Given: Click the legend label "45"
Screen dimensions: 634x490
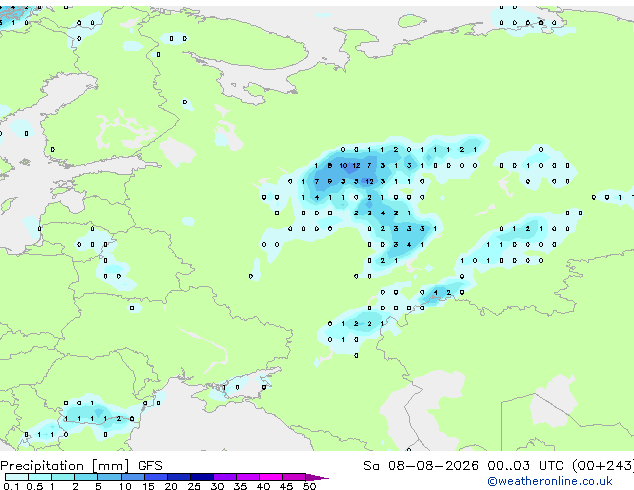Looking at the screenshot, I should 286,486.
